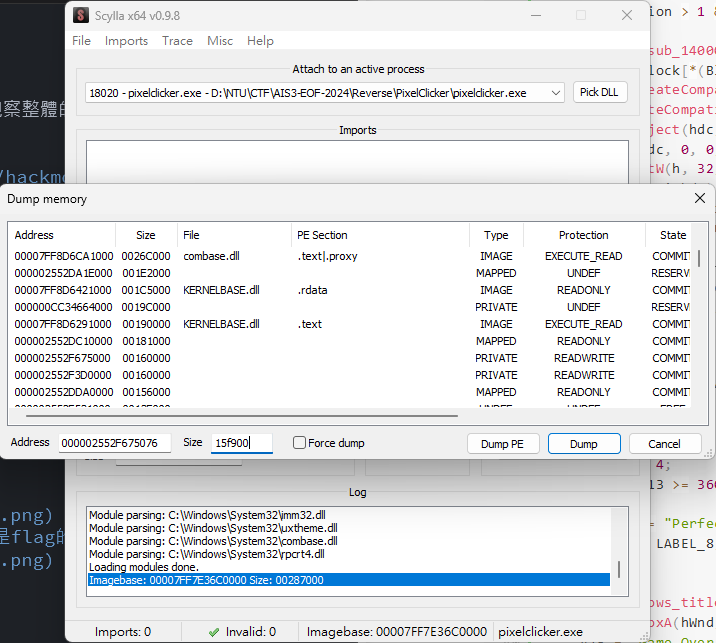
Task: Click the memory list horizontal scrollbar
Action: pyautogui.click(x=242, y=416)
